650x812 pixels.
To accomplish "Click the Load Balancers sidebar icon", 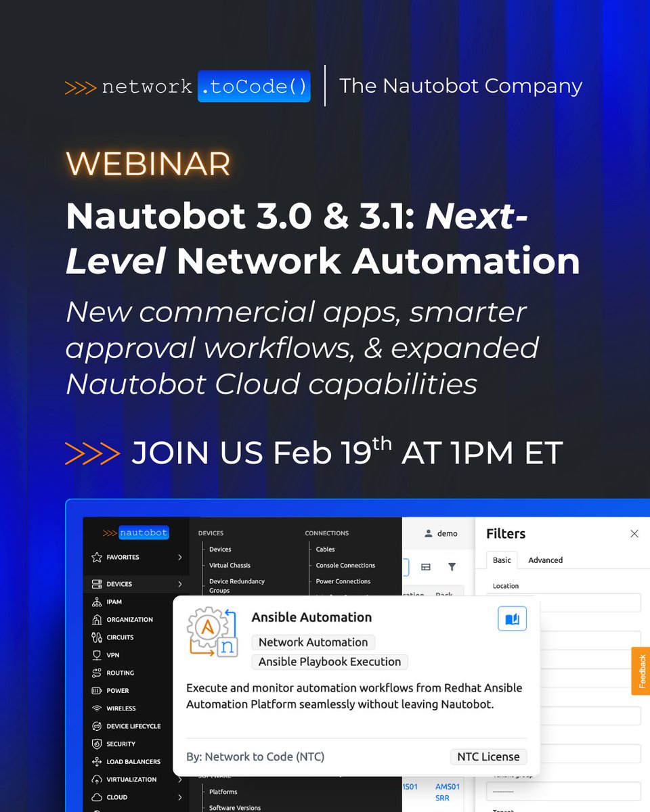I will coord(96,762).
